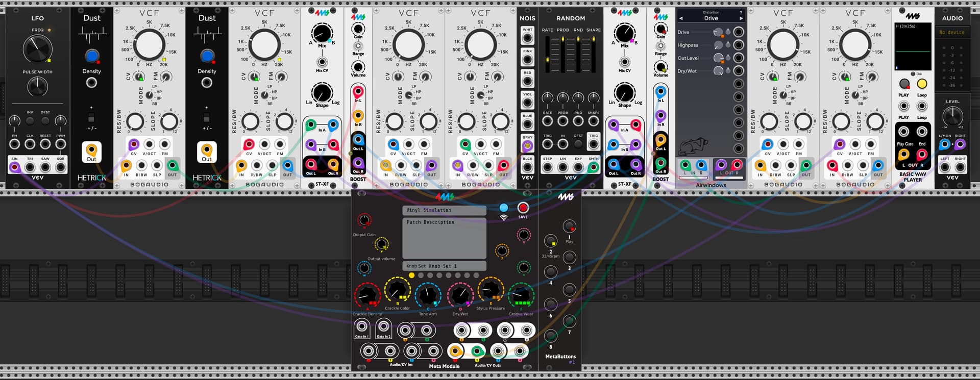This screenshot has height=380, width=980.
Task: Click the SIN output jack on the LFO
Action: [x=15, y=167]
